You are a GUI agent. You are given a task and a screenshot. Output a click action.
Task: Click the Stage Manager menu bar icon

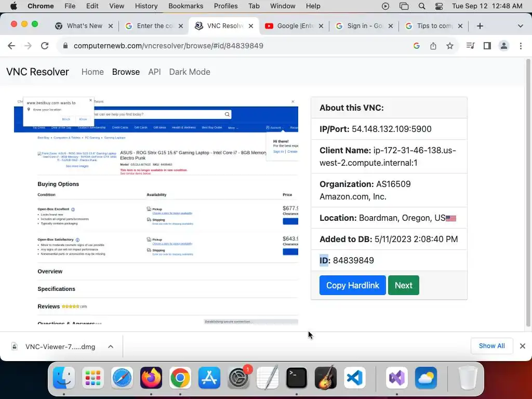404,6
